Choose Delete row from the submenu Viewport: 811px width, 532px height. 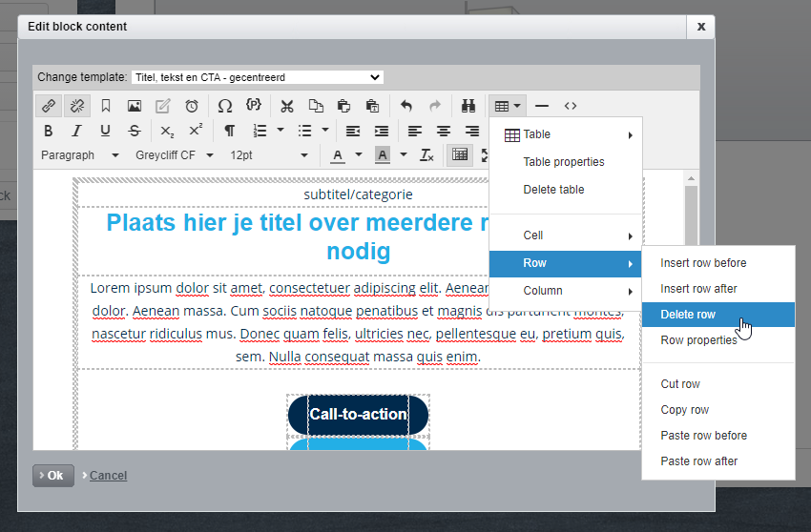(x=688, y=315)
